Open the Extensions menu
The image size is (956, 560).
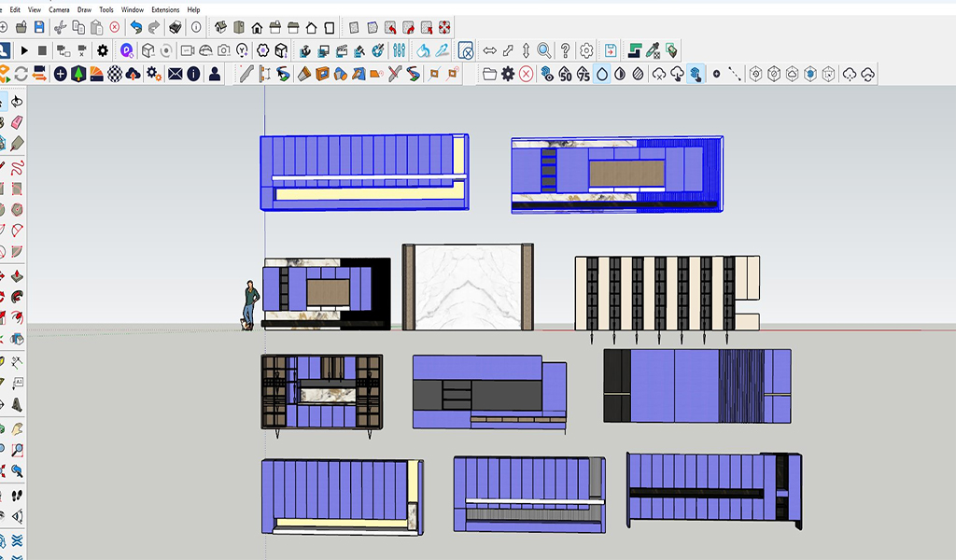165,9
